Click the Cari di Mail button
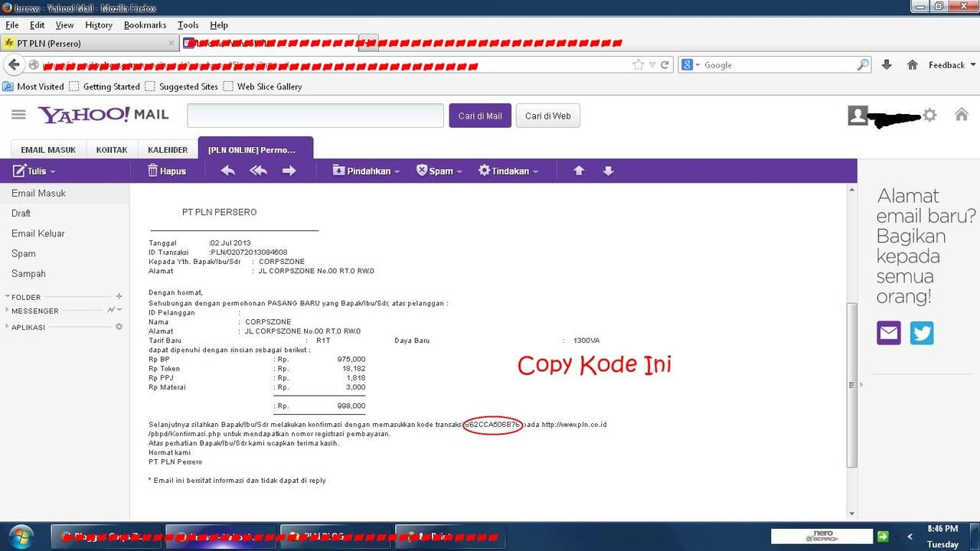The width and height of the screenshot is (980, 551). 480,116
